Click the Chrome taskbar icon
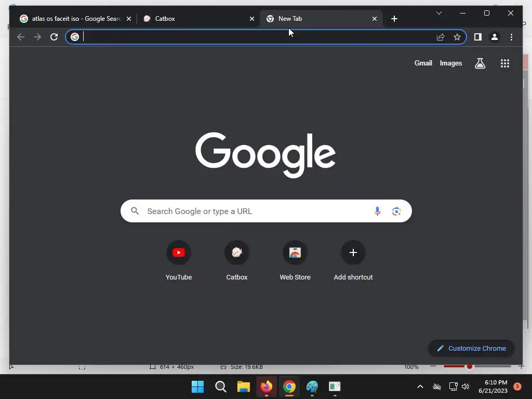Image resolution: width=532 pixels, height=399 pixels. [289, 387]
